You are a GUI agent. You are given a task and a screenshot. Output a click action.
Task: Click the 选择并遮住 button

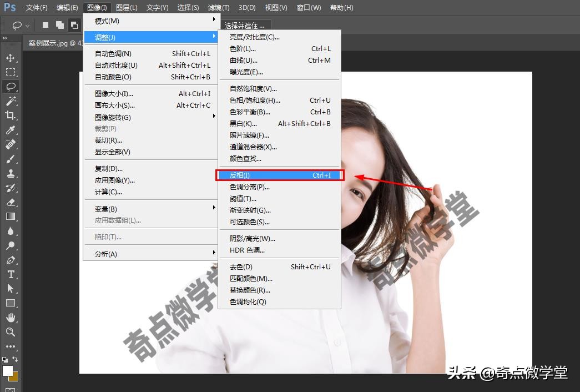pyautogui.click(x=244, y=24)
